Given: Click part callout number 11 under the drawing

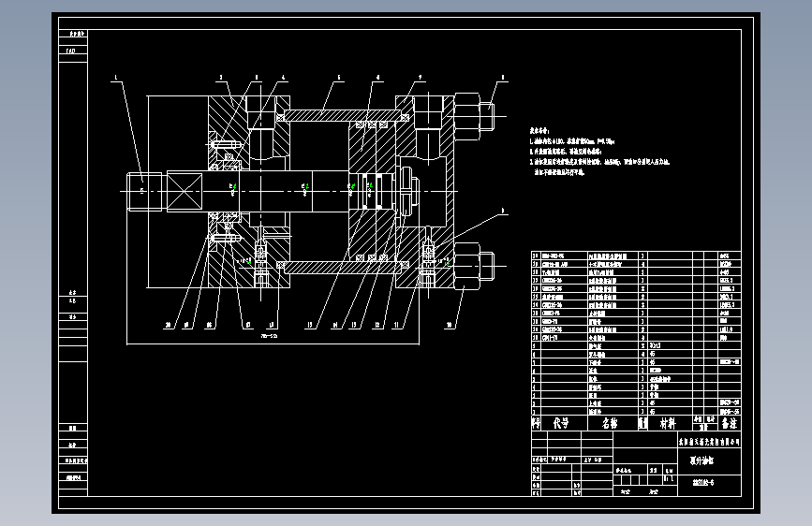Looking at the screenshot, I should 397,325.
